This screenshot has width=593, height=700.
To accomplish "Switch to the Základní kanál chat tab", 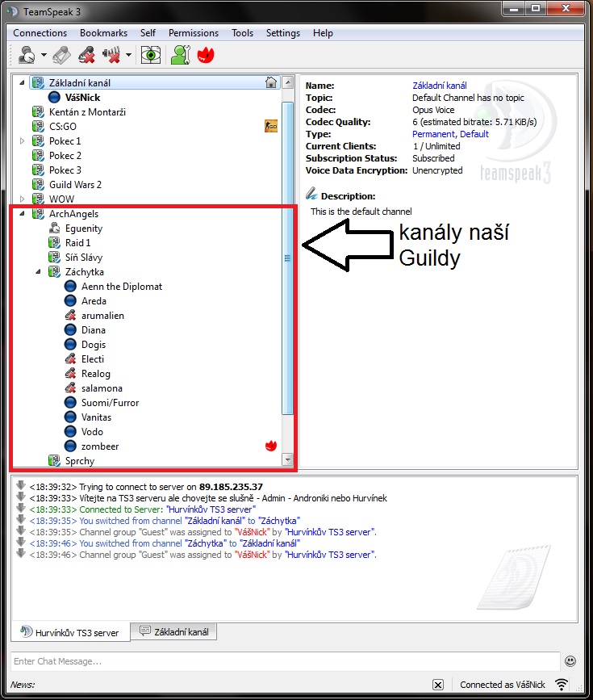I will tap(174, 632).
